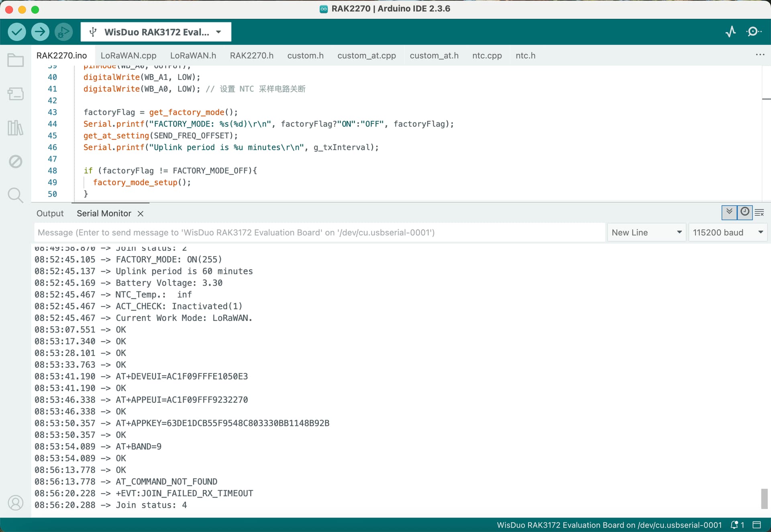Click the Verify sketch checkmark button

coord(16,32)
